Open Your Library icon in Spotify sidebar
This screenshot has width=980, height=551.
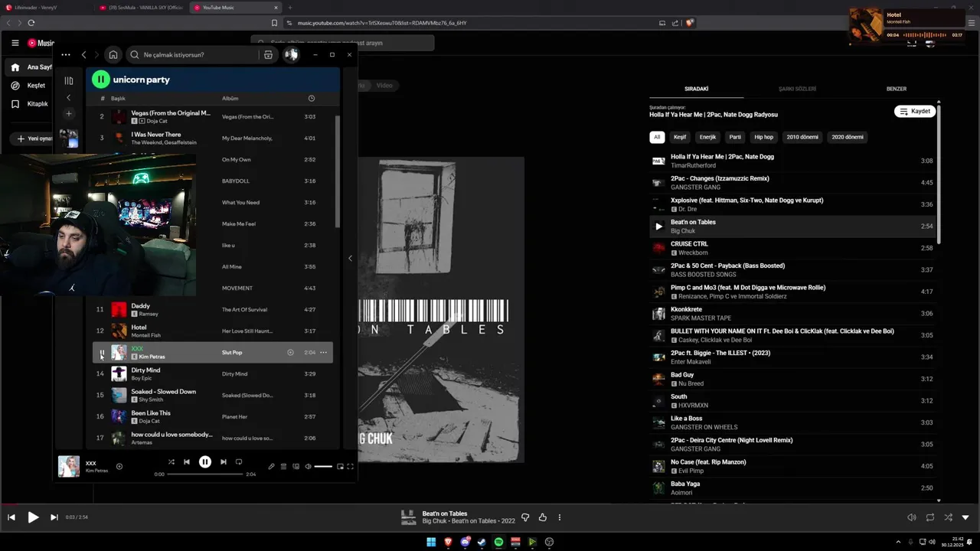pyautogui.click(x=69, y=80)
